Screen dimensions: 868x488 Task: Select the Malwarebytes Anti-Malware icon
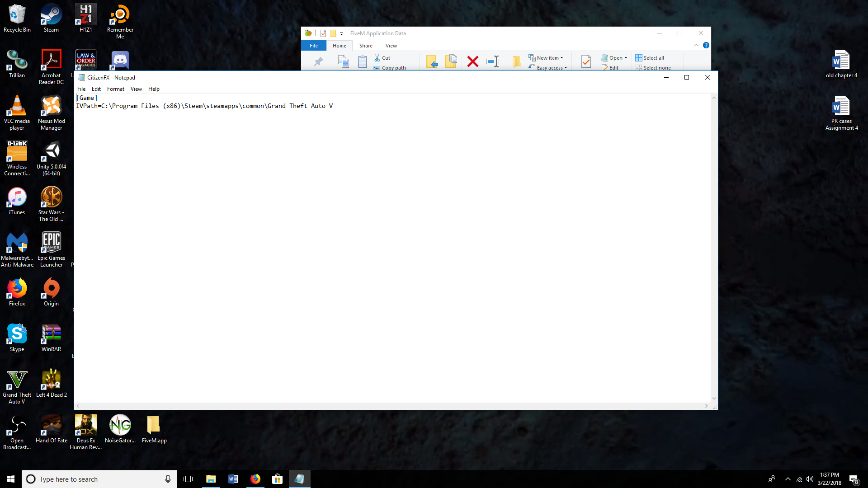coord(17,249)
